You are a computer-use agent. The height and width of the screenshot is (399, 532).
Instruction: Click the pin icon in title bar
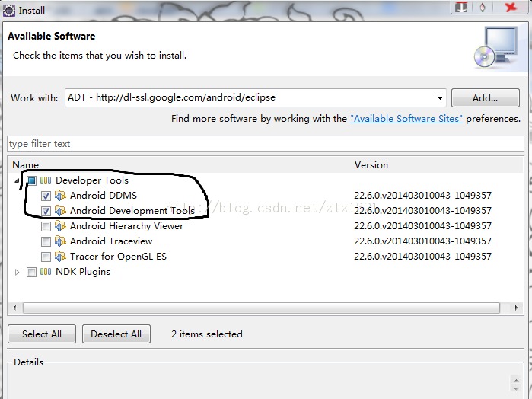483,7
